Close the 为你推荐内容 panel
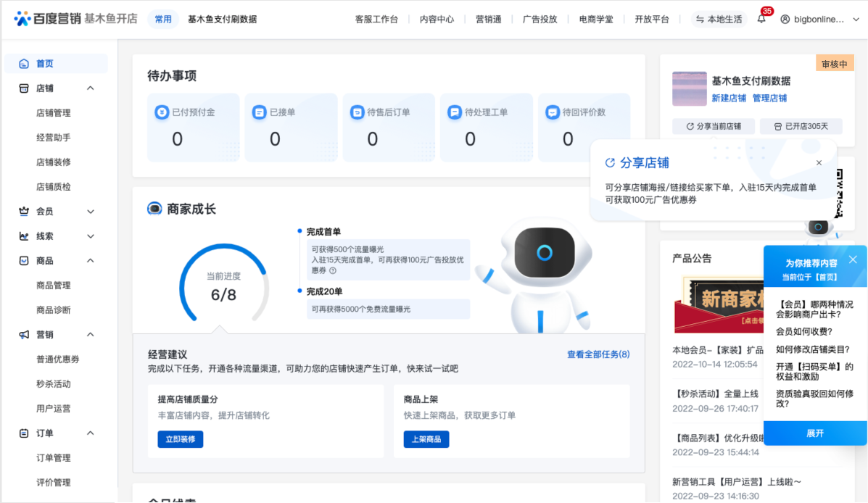Image resolution: width=868 pixels, height=503 pixels. [x=853, y=259]
